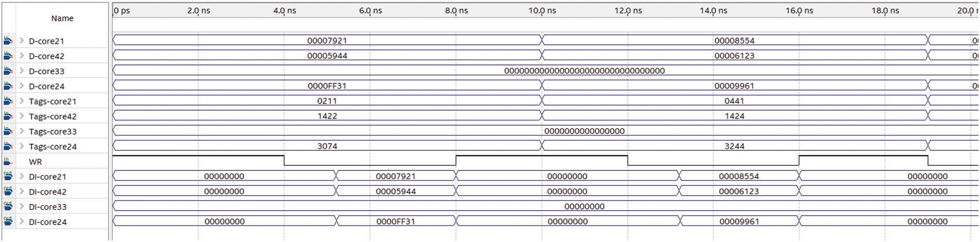The height and width of the screenshot is (242, 980).
Task: Click the WR single-bit input pin icon
Action: (8, 161)
